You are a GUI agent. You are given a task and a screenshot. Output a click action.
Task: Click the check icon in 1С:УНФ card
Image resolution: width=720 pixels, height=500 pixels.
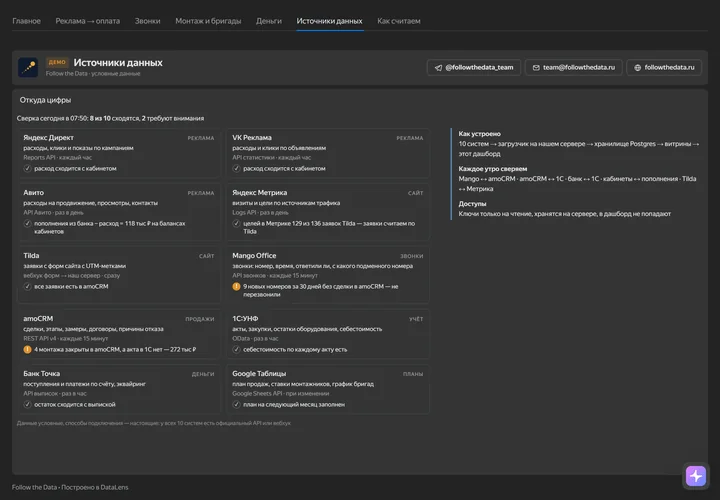tap(236, 349)
